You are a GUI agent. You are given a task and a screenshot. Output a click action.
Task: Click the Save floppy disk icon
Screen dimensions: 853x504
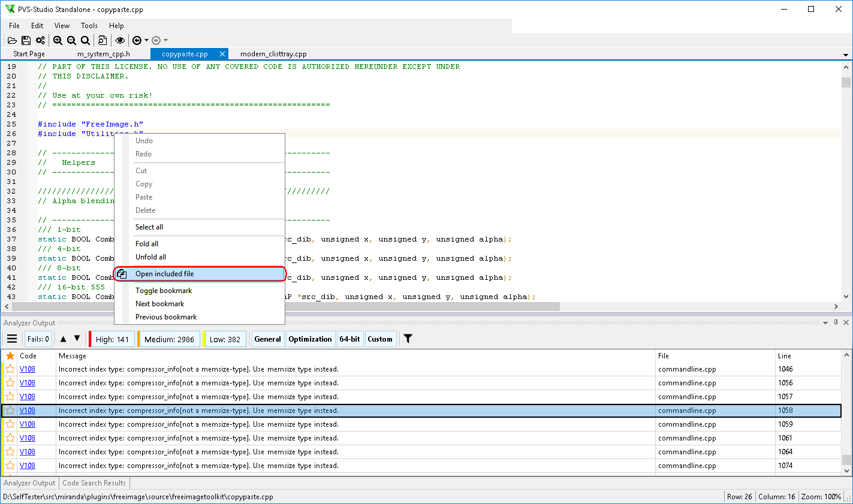[26, 40]
